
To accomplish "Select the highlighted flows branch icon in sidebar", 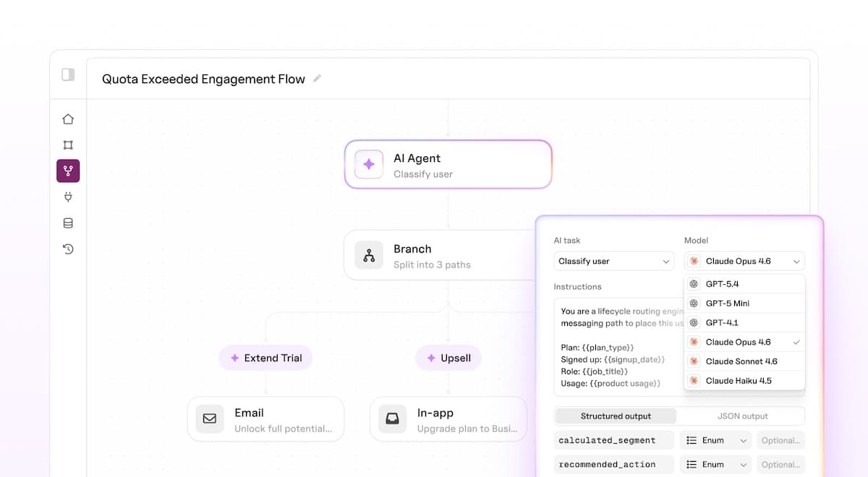I will click(68, 171).
